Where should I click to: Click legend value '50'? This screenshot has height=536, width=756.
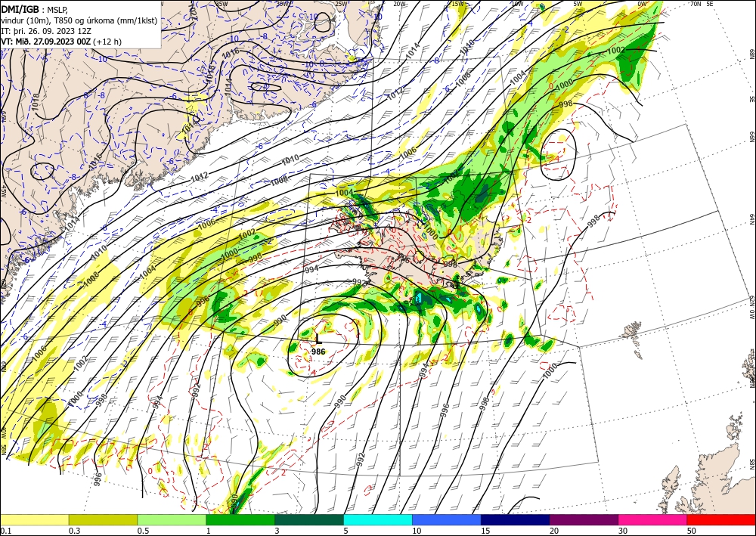(x=692, y=531)
